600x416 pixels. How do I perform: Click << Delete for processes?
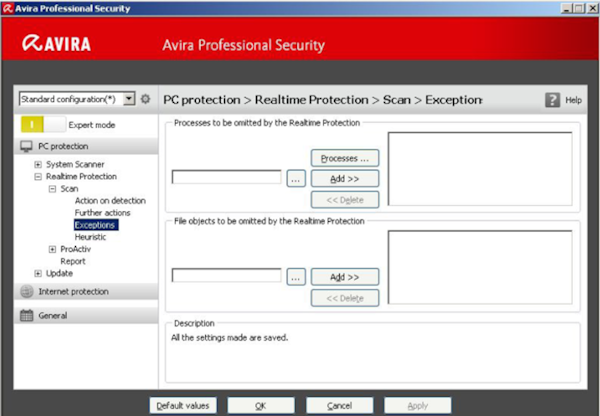coord(345,200)
